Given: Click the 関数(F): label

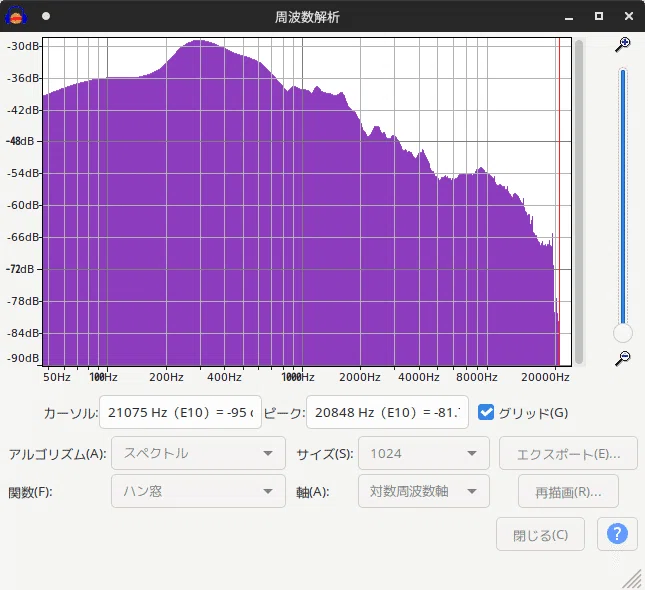Looking at the screenshot, I should (x=30, y=492).
